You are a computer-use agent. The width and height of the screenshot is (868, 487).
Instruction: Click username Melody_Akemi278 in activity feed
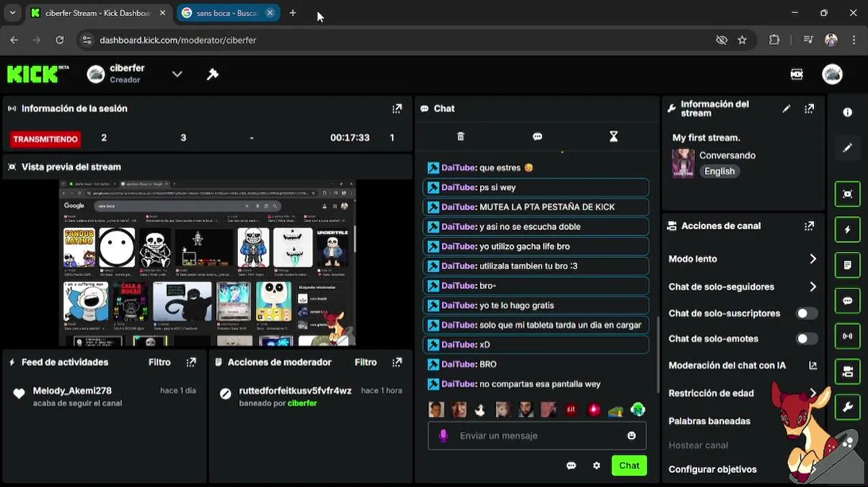point(72,390)
